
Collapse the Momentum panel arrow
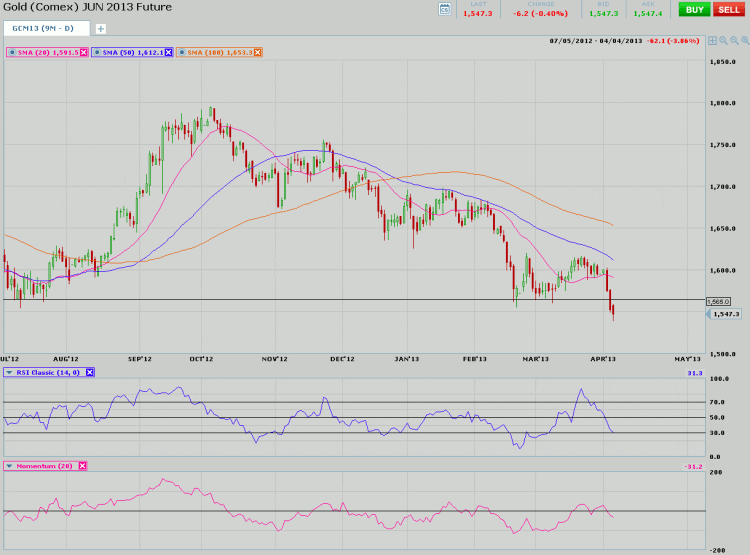(9, 466)
